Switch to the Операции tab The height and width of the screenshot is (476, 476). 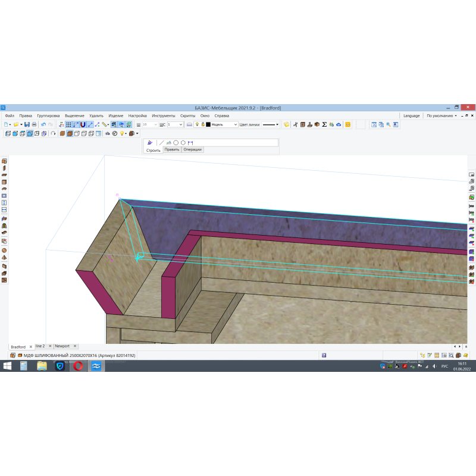[192, 150]
